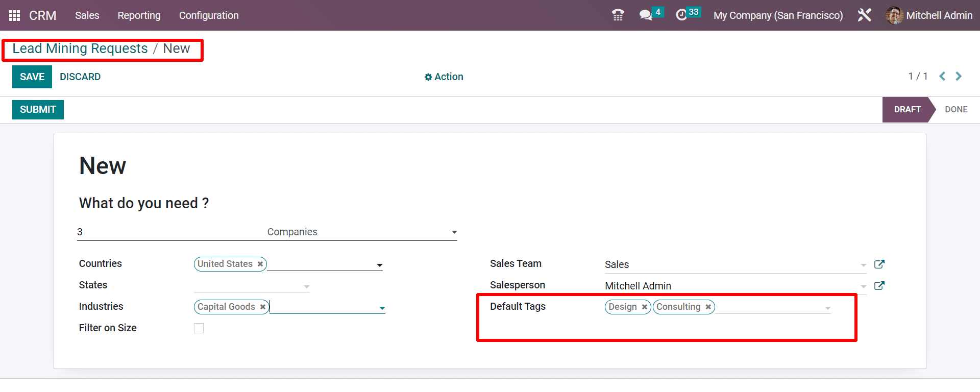The image size is (980, 392).
Task: Click Mitchell Admin user avatar
Action: 894,15
